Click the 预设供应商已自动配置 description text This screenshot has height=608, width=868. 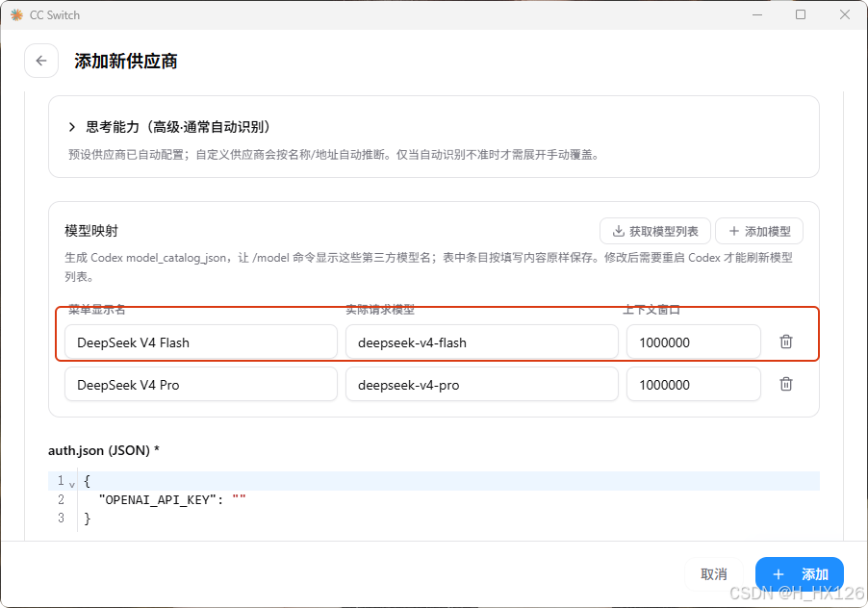[x=334, y=155]
